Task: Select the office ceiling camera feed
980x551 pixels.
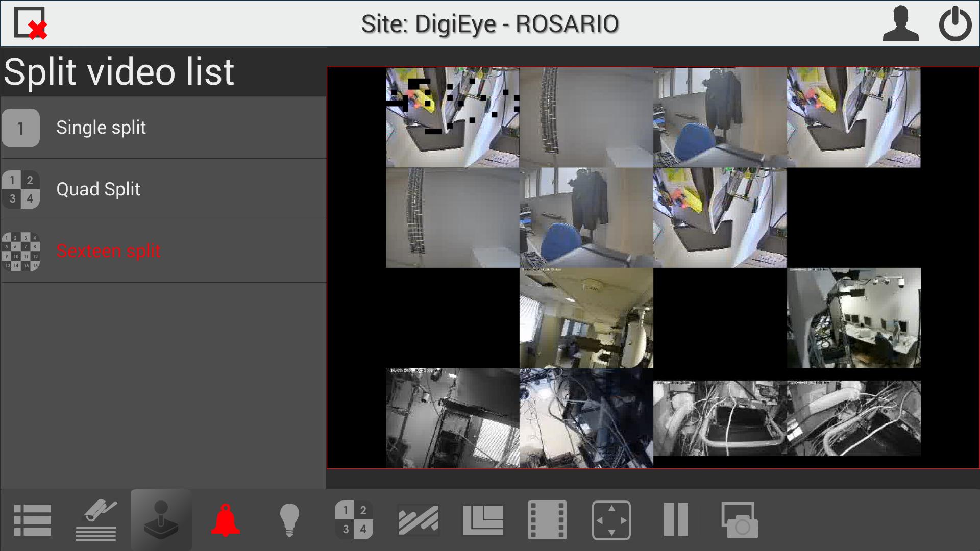Action: pyautogui.click(x=586, y=318)
